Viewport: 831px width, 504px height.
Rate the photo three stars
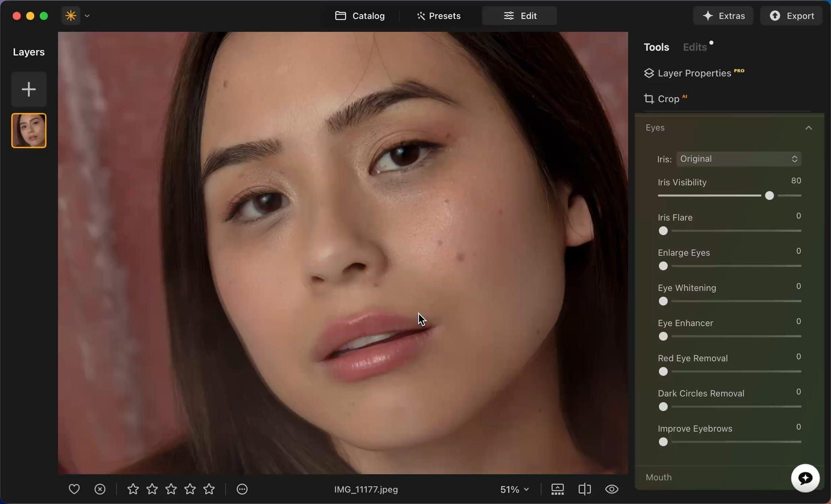pos(171,489)
